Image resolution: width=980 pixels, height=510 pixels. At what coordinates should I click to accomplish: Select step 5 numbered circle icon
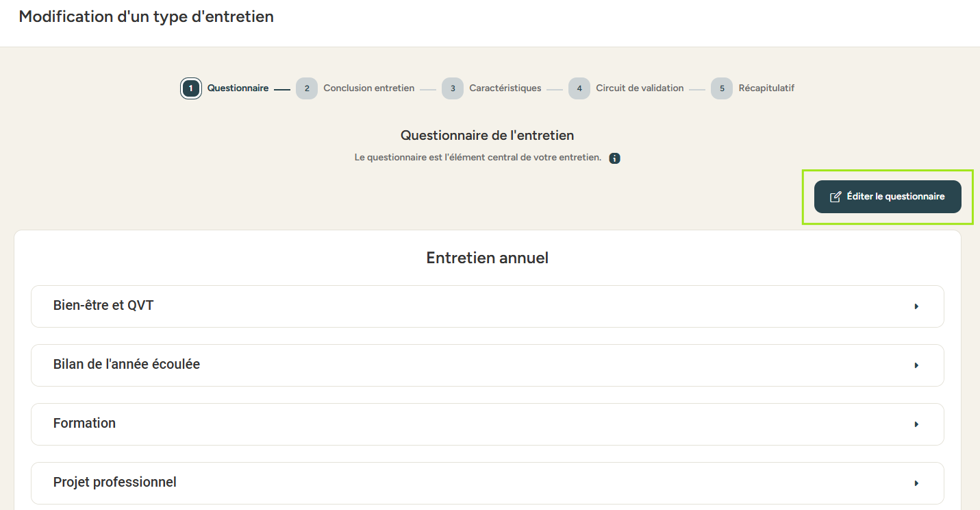pos(722,88)
